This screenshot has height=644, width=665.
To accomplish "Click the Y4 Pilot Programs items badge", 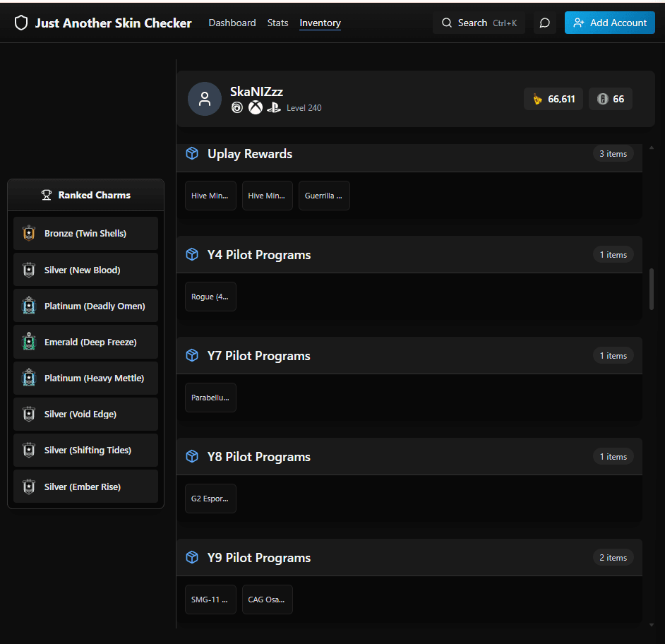I will click(x=613, y=254).
